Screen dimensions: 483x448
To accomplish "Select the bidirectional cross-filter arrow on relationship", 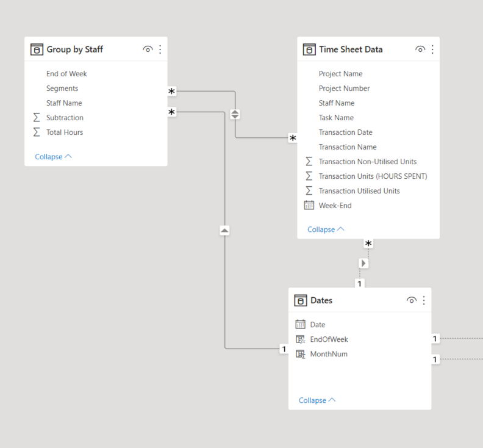I will tap(235, 114).
